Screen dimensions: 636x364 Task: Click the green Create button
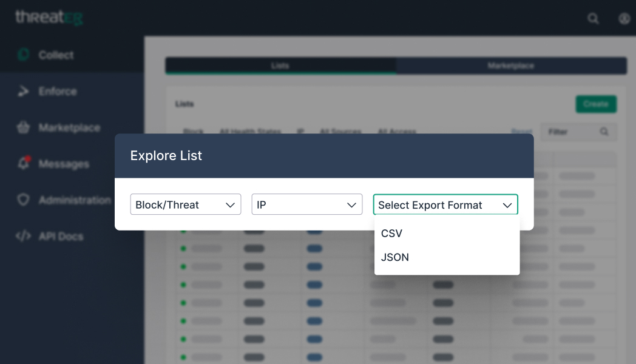click(596, 104)
